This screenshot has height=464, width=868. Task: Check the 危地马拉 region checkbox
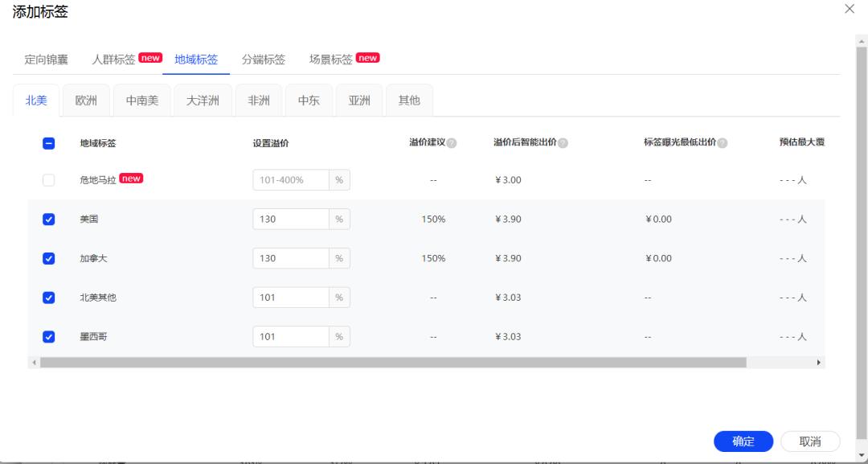click(48, 179)
